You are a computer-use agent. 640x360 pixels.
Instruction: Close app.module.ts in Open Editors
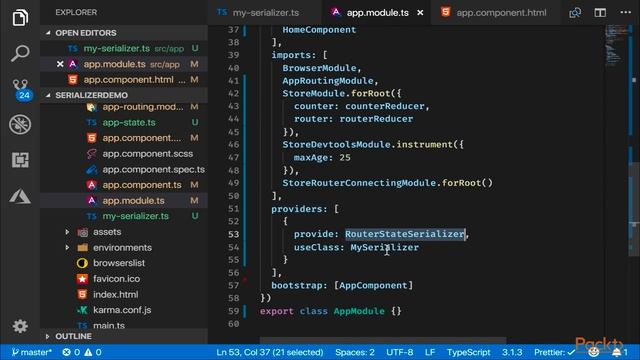point(60,64)
